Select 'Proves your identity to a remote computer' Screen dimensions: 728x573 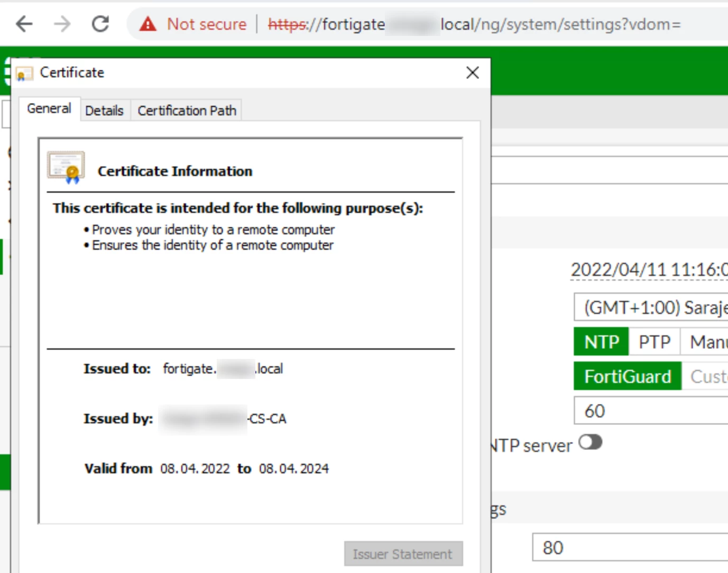[213, 229]
